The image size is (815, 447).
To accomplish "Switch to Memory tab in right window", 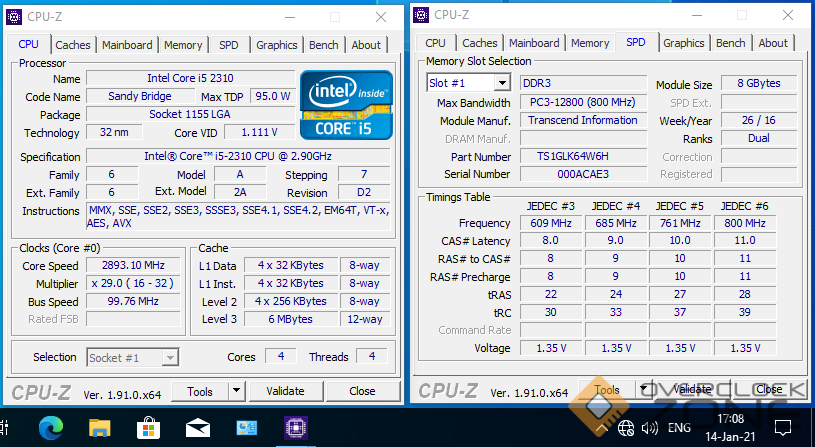I will coord(590,43).
